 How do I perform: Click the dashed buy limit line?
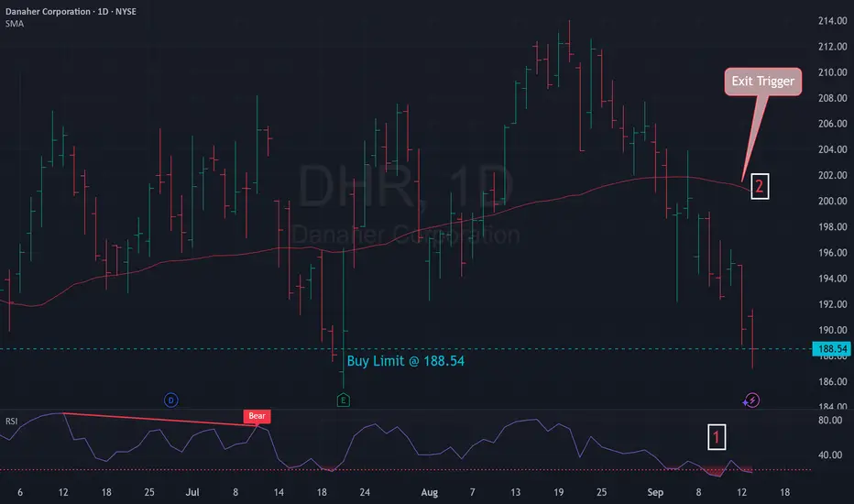click(x=406, y=349)
